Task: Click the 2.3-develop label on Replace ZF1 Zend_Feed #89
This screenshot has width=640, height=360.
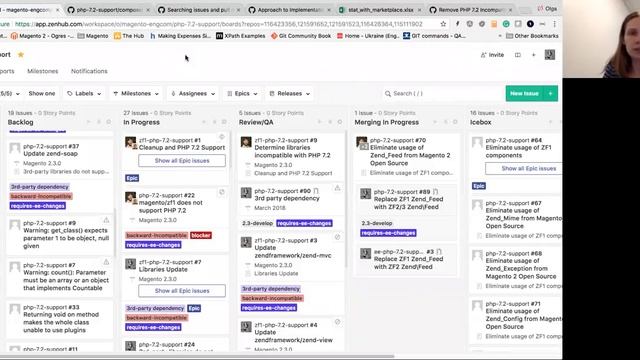Action: 376,223
